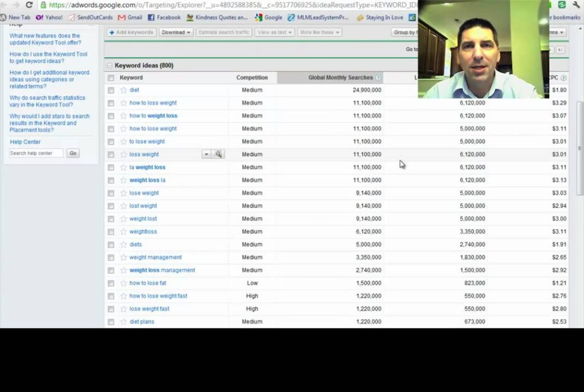
Task: Focus the 'Search help center' input
Action: [x=36, y=153]
